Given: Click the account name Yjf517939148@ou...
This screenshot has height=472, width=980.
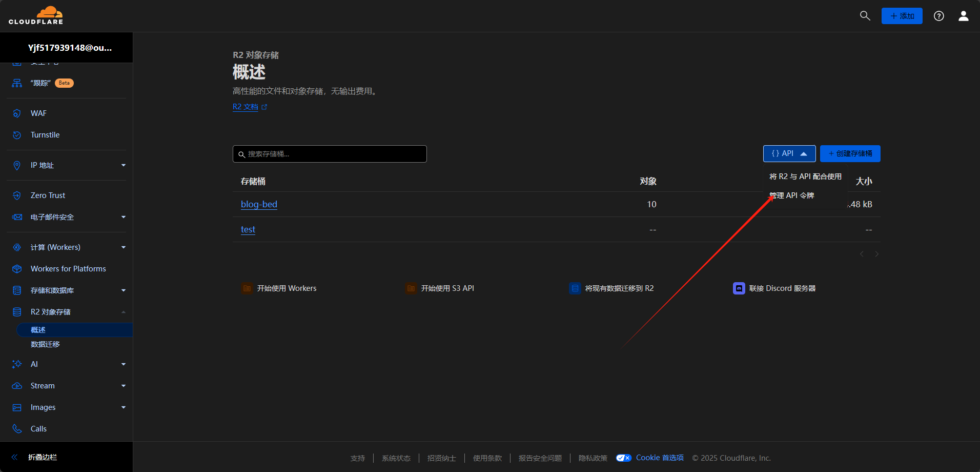Looking at the screenshot, I should (70, 48).
